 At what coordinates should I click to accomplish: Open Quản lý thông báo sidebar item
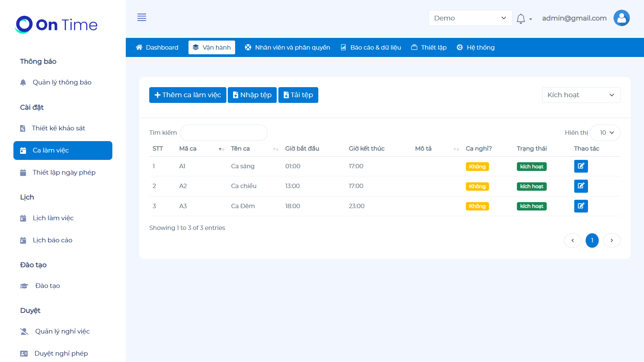click(x=62, y=82)
